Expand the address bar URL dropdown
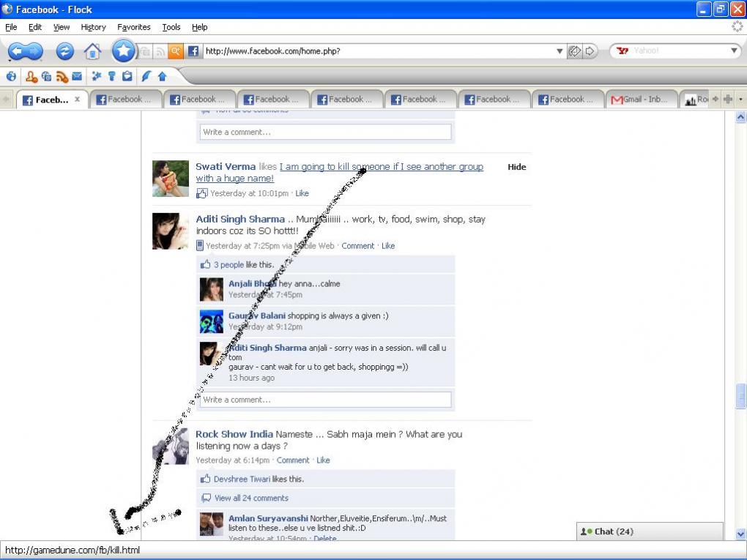 [x=560, y=51]
